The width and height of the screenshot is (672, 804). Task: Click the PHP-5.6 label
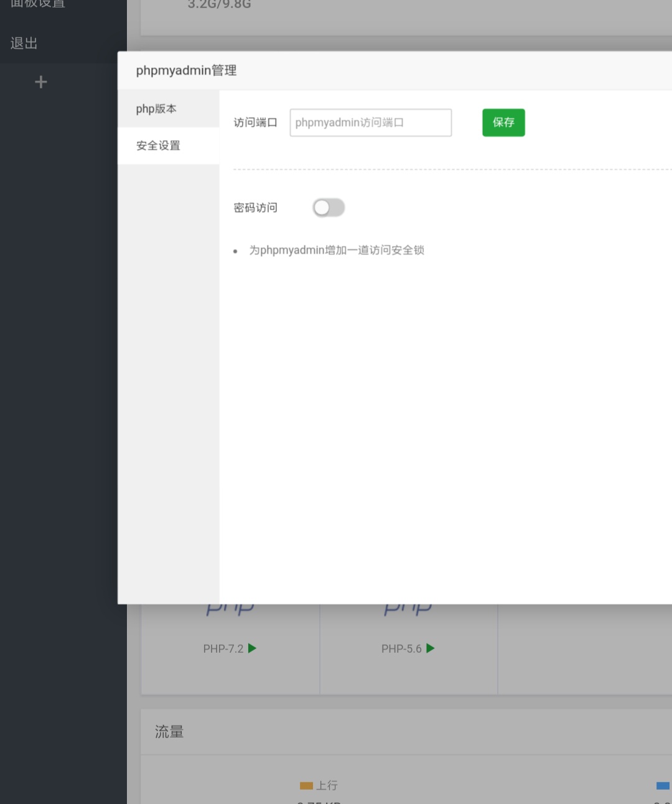point(401,648)
